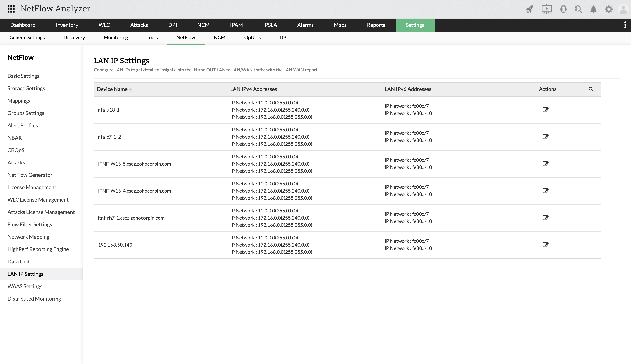This screenshot has height=364, width=631.
Task: Switch to the OpUtils tab
Action: click(x=252, y=38)
